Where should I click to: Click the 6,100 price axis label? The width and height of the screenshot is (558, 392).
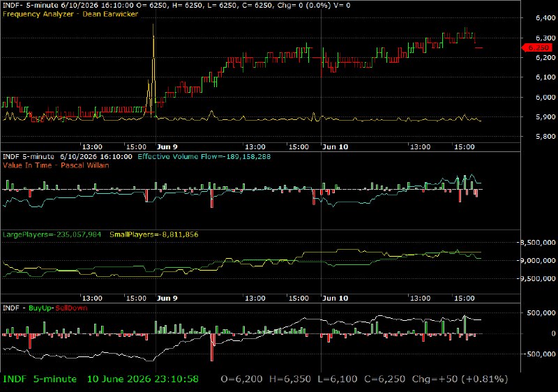545,77
